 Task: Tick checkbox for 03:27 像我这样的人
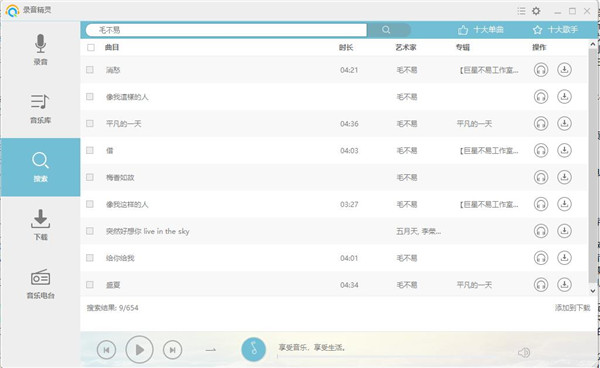(90, 204)
